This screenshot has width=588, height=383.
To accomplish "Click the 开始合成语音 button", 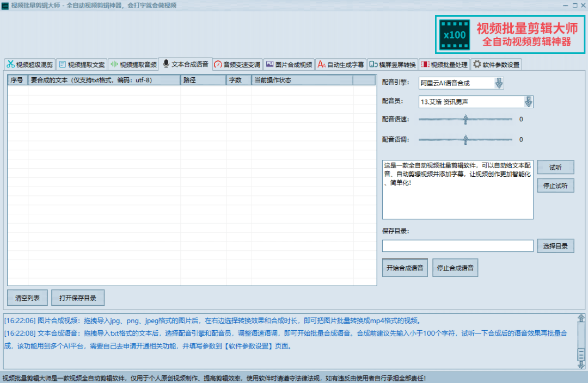I will coord(405,267).
